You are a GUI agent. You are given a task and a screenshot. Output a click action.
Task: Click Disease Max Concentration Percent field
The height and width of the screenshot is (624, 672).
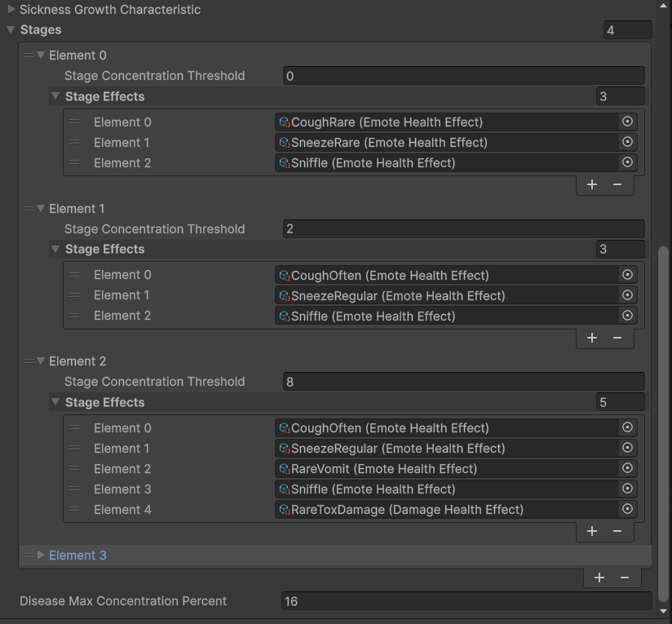pyautogui.click(x=466, y=601)
